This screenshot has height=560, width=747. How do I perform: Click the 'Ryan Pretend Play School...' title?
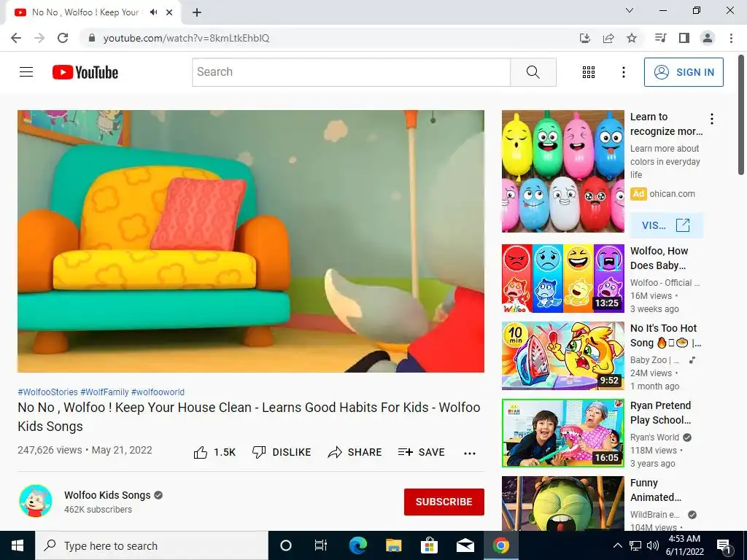[660, 413]
